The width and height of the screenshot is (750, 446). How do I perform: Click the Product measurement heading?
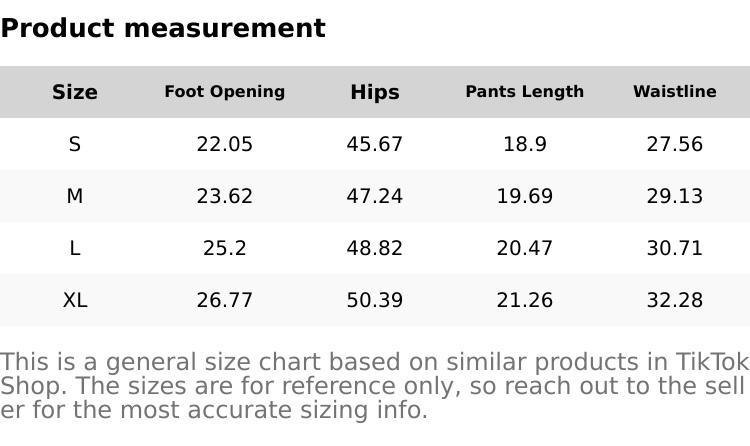point(163,28)
